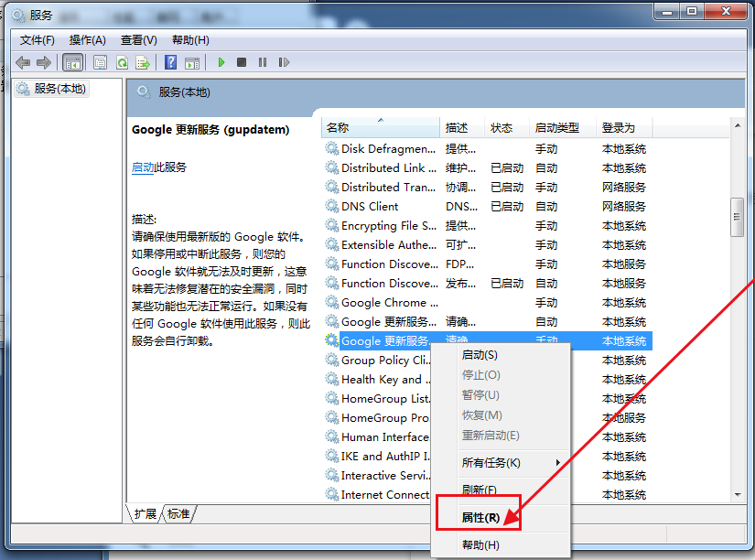
Task: Click the Back arrow toolbar icon
Action: 23,62
